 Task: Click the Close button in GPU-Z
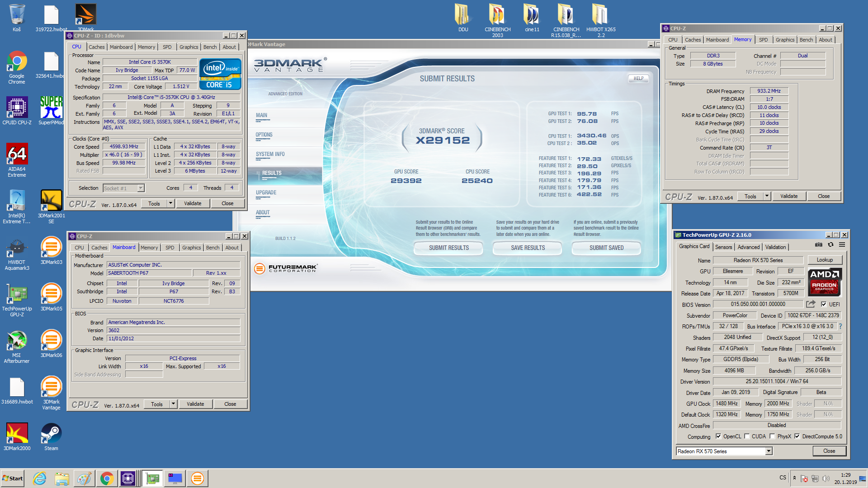pyautogui.click(x=829, y=451)
